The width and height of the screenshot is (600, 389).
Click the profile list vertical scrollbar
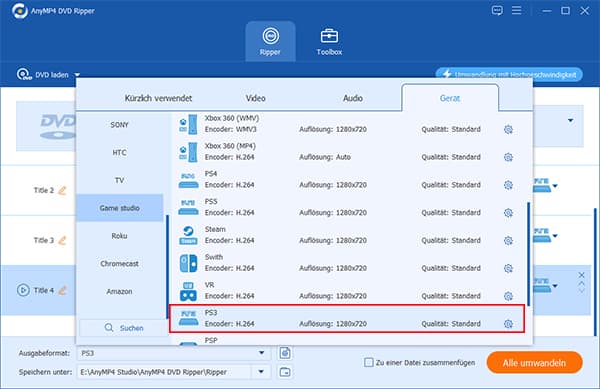(x=528, y=254)
